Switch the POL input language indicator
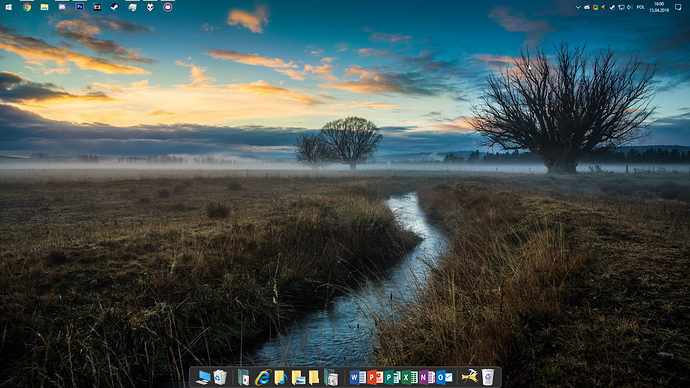Viewport: 690px width, 388px height. pos(640,7)
